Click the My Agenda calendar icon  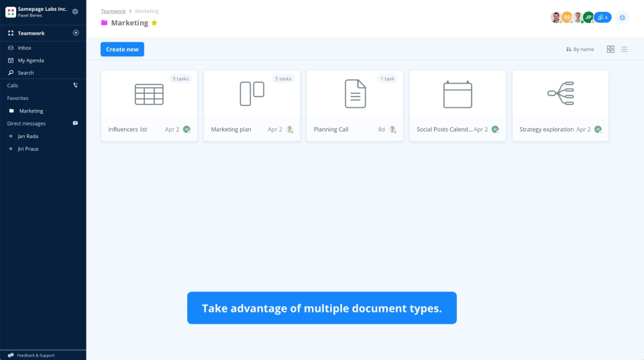click(11, 60)
